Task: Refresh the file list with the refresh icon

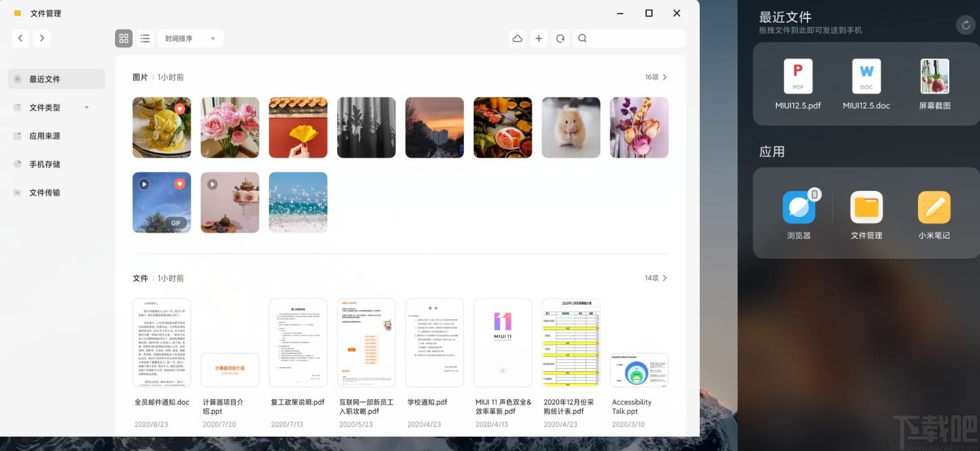Action: pyautogui.click(x=560, y=38)
